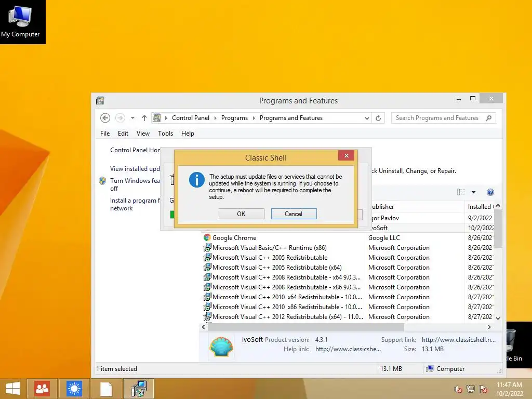This screenshot has width=532, height=399.
Task: Close the Classic Shell dialog with red X
Action: [346, 155]
